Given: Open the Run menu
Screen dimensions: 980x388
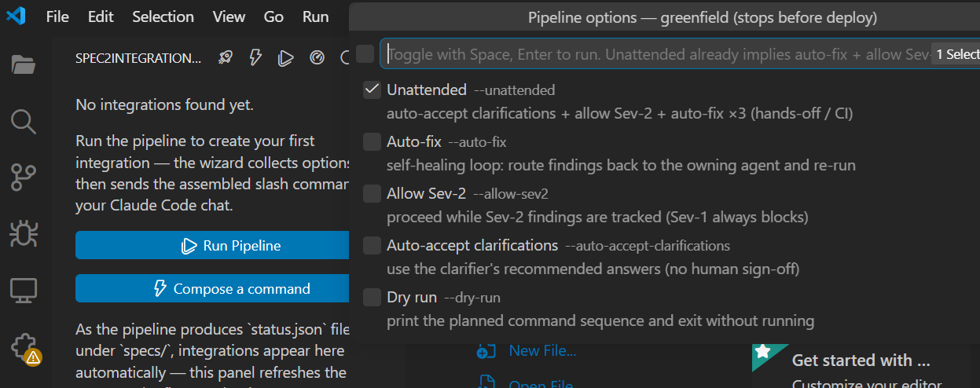Looking at the screenshot, I should 316,16.
